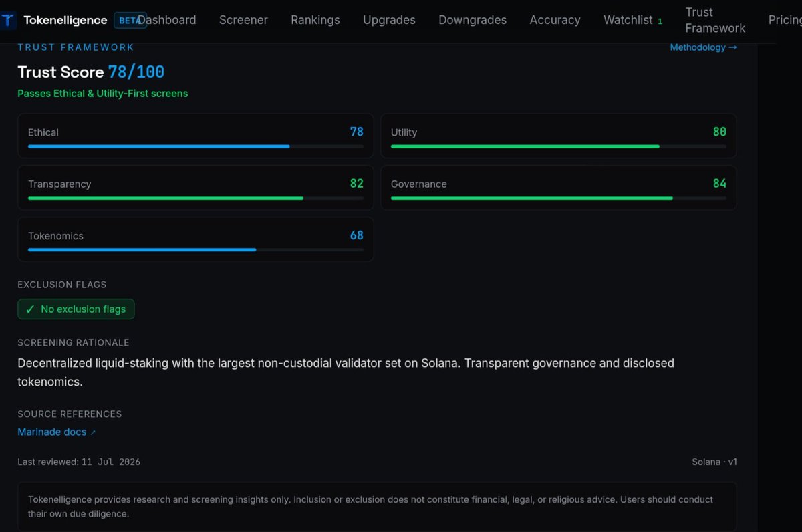Click the Transparency card label
The height and width of the screenshot is (532, 802).
pos(59,184)
